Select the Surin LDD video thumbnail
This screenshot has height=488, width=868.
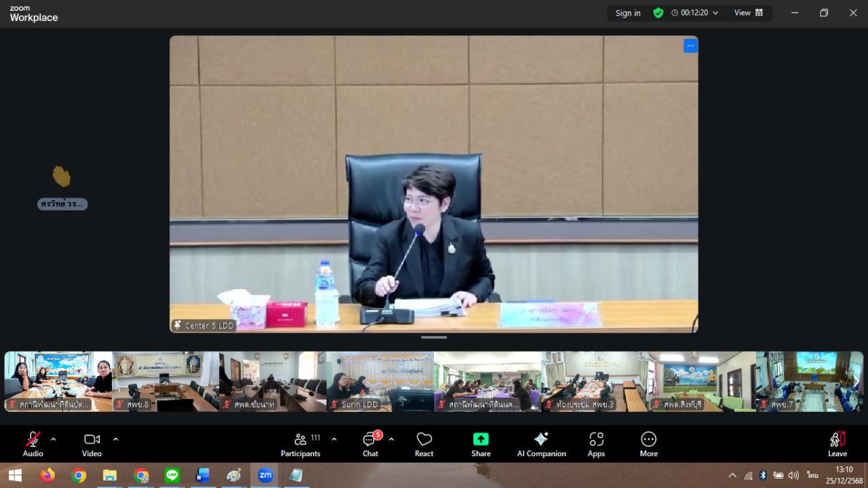380,381
